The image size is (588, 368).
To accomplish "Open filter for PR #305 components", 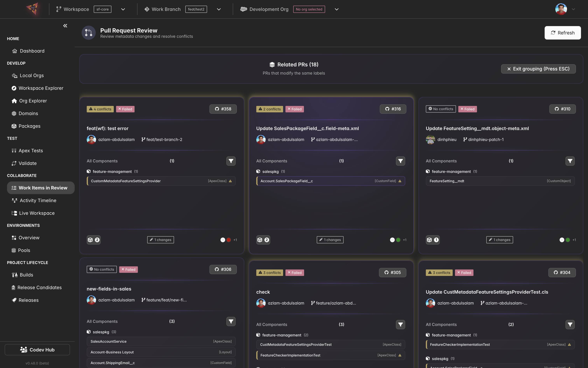I will pos(400,324).
